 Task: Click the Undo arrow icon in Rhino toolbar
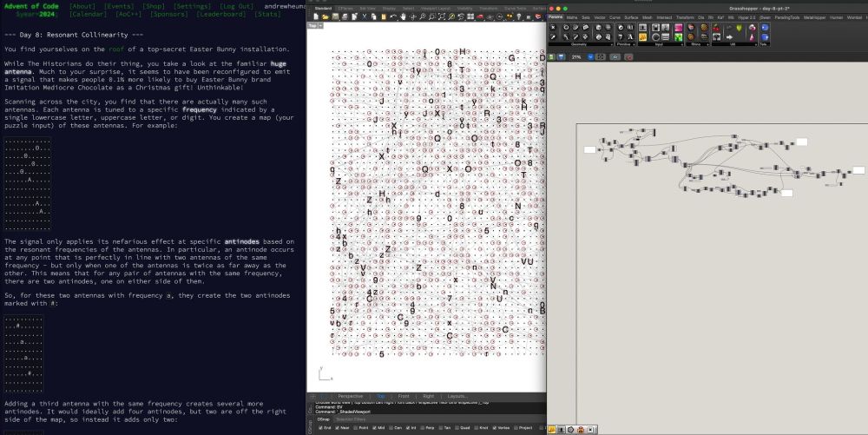393,17
